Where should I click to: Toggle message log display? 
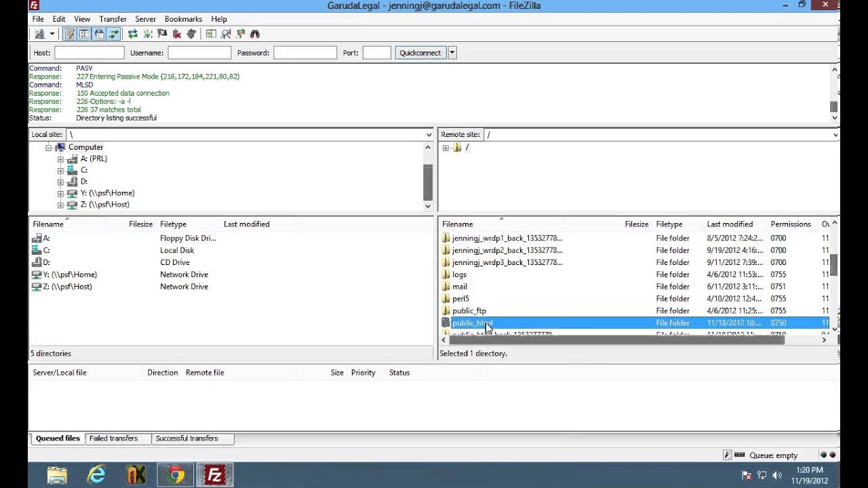pos(70,34)
